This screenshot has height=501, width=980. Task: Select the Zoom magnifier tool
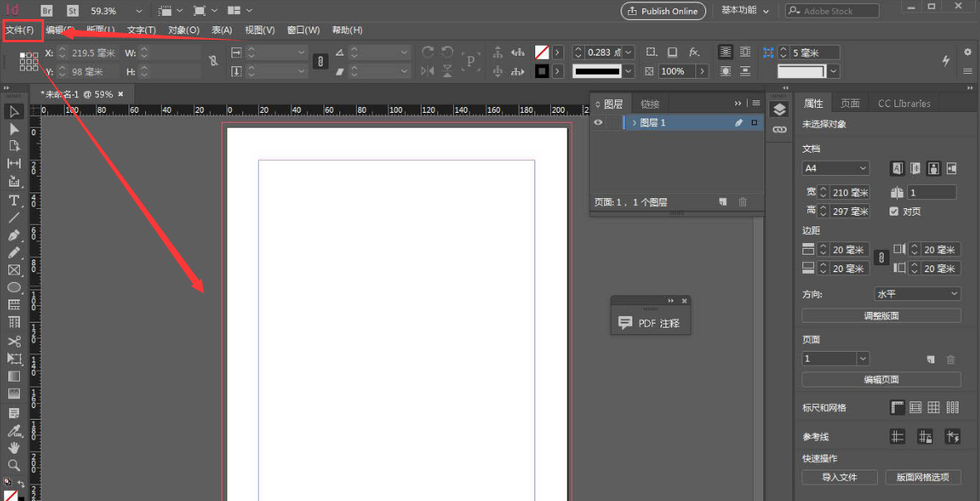click(14, 465)
